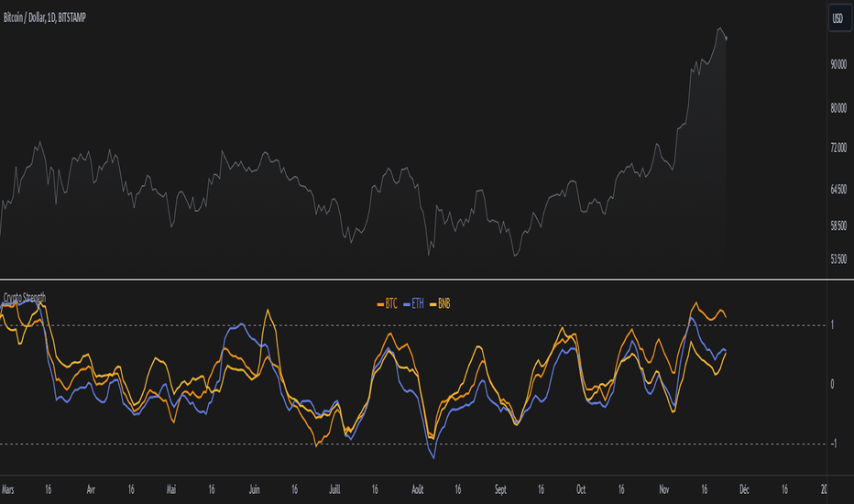Open the USD currency selector
Screen dimensions: 854x504
click(839, 18)
